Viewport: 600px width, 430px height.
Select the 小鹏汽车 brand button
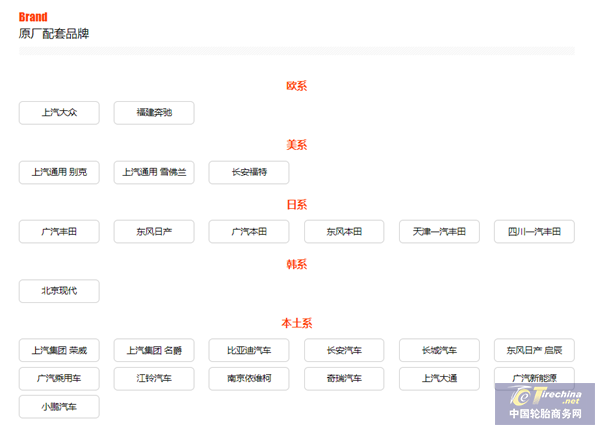(x=59, y=407)
